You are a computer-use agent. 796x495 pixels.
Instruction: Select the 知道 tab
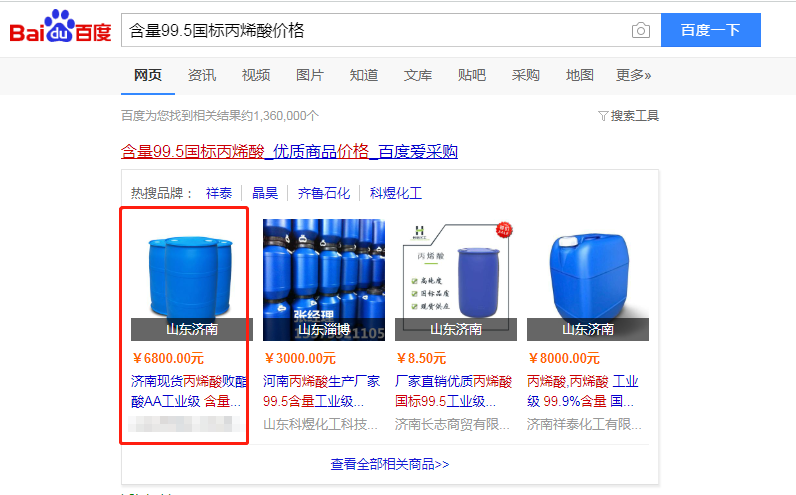(x=363, y=75)
